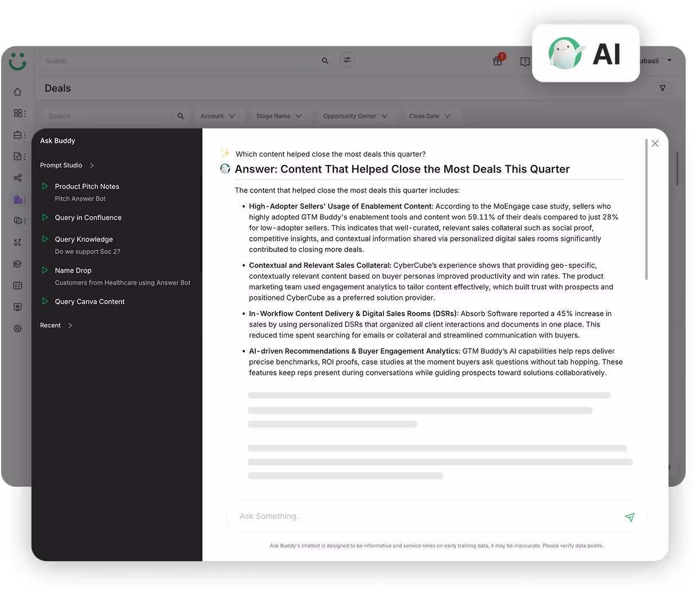Viewport: 700px width, 595px height.
Task: Click the Ask Something input field
Action: click(436, 516)
